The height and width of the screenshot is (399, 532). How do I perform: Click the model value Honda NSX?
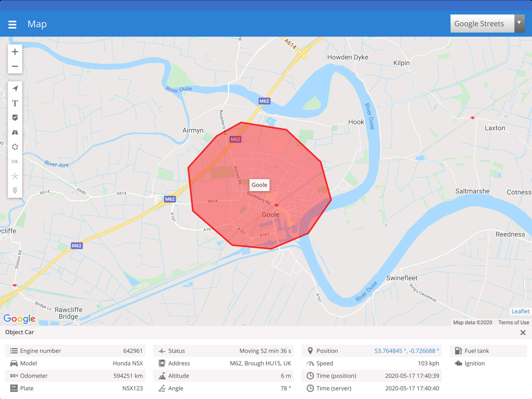pyautogui.click(x=128, y=363)
